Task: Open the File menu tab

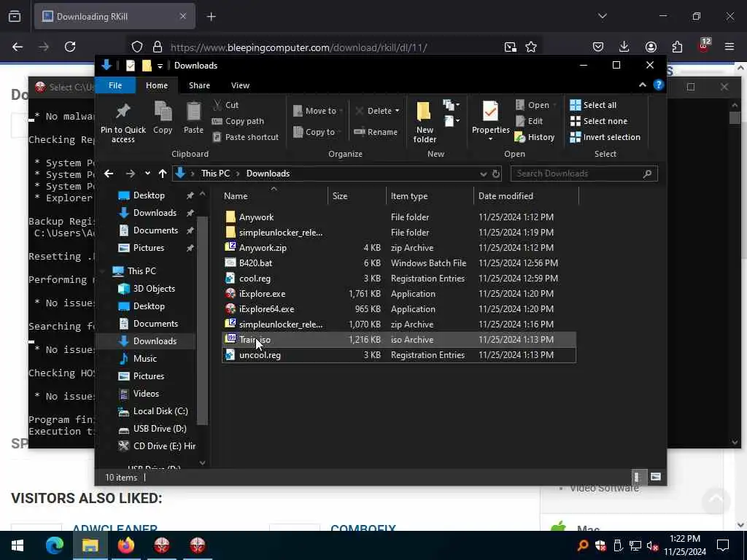Action: pos(115,85)
